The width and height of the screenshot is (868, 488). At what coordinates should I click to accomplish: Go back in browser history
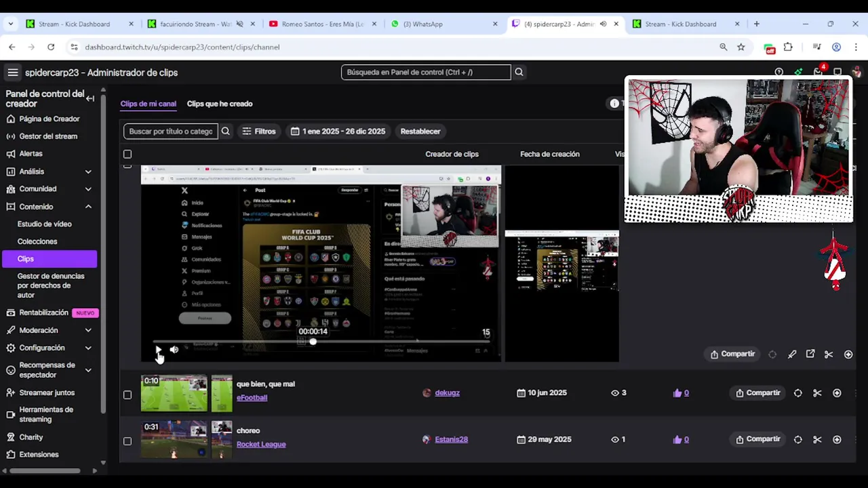12,47
